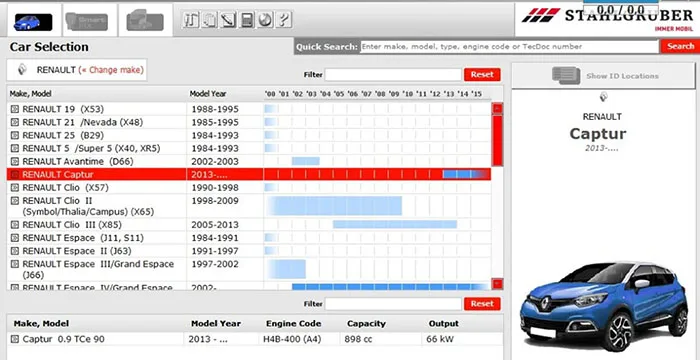Click the 898 cc capacity cell

click(x=358, y=339)
